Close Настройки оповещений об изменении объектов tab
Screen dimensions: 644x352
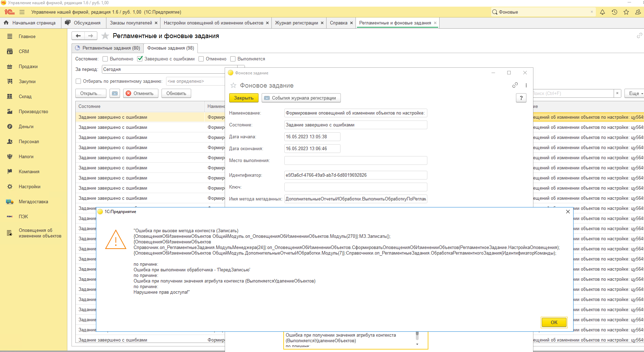268,23
